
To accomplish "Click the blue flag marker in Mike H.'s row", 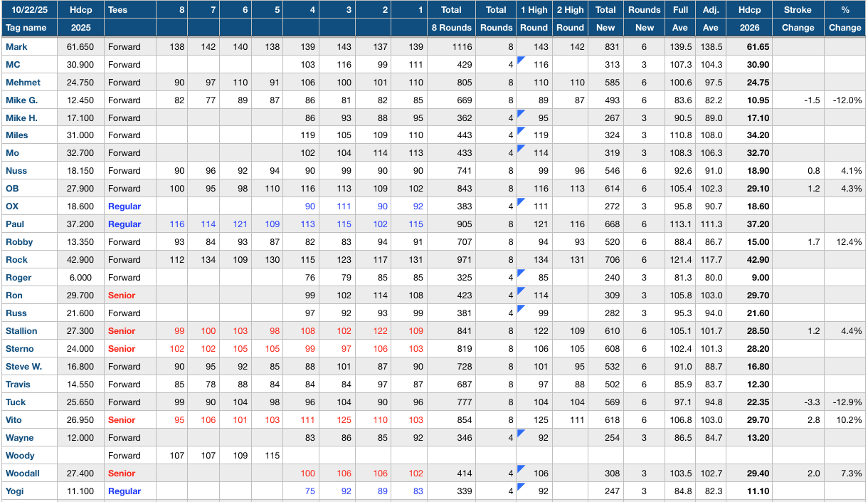I will click(520, 113).
